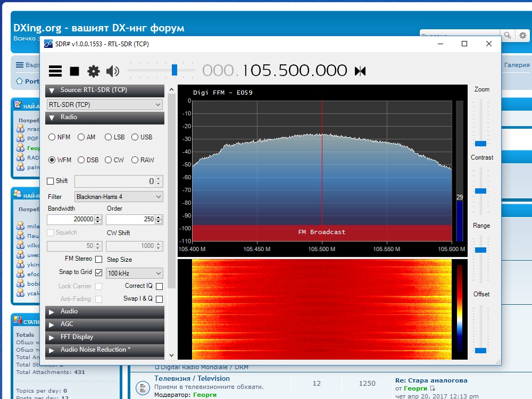The width and height of the screenshot is (532, 399).
Task: Expand the Audio panel
Action: tap(104, 311)
